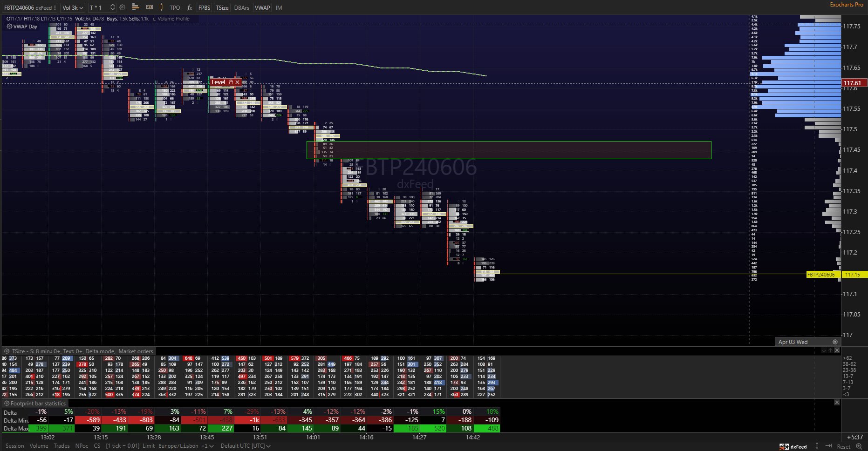Open the Default UTC [UTC] dropdown

click(x=245, y=446)
